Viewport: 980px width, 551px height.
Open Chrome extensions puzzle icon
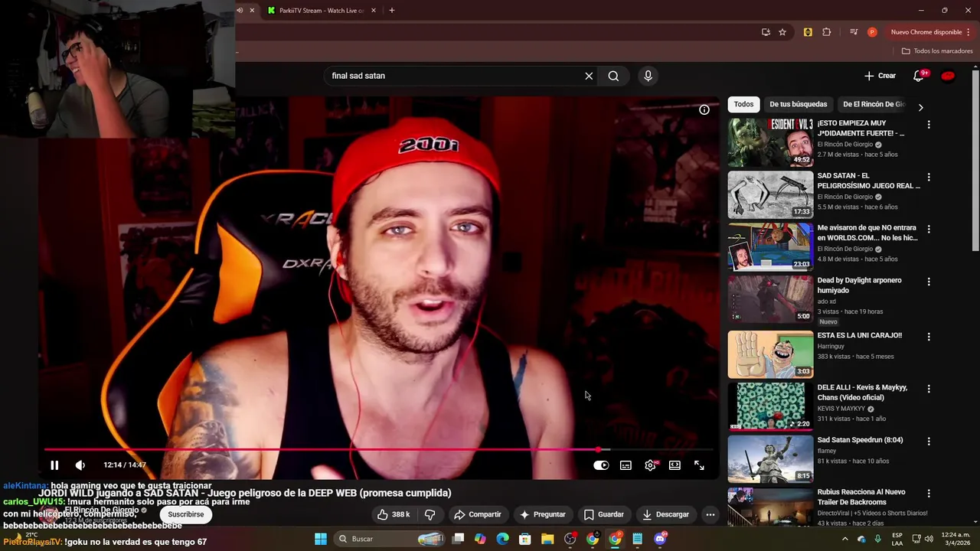pyautogui.click(x=827, y=32)
